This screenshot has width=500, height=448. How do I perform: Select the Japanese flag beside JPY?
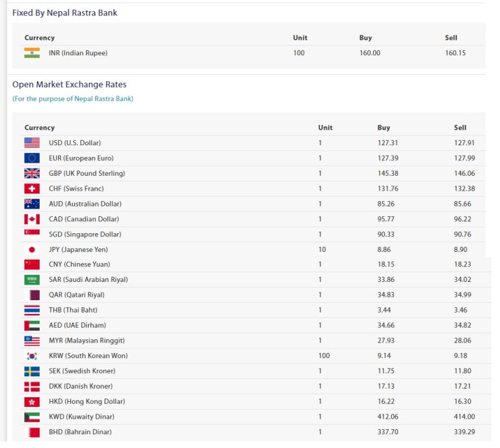[32, 249]
